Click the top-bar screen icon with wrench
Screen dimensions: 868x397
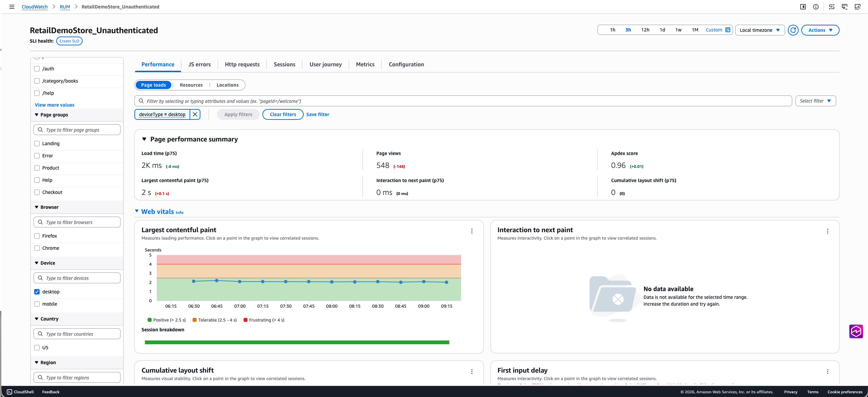pos(858,7)
